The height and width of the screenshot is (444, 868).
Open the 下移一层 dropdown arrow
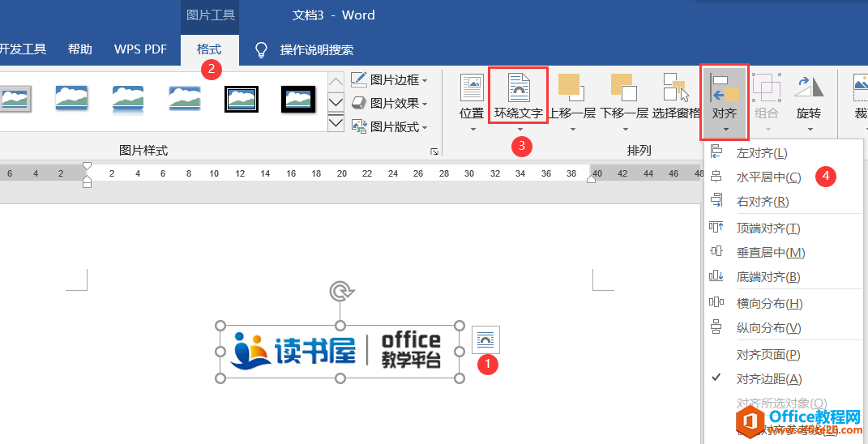click(625, 130)
